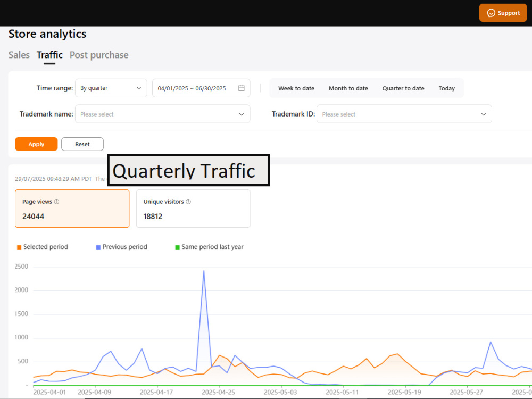Click the 2025-05-11 x-axis date label

342,393
